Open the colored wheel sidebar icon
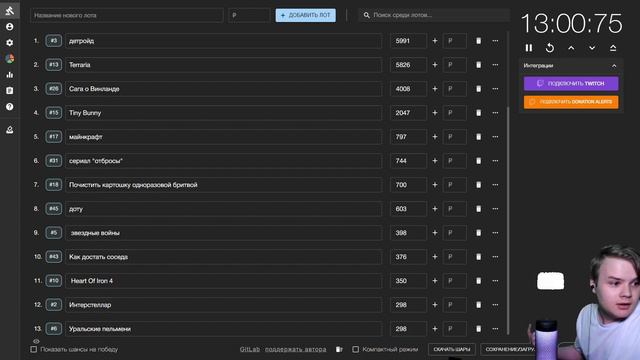Viewport: 640px width, 360px height. (10, 58)
